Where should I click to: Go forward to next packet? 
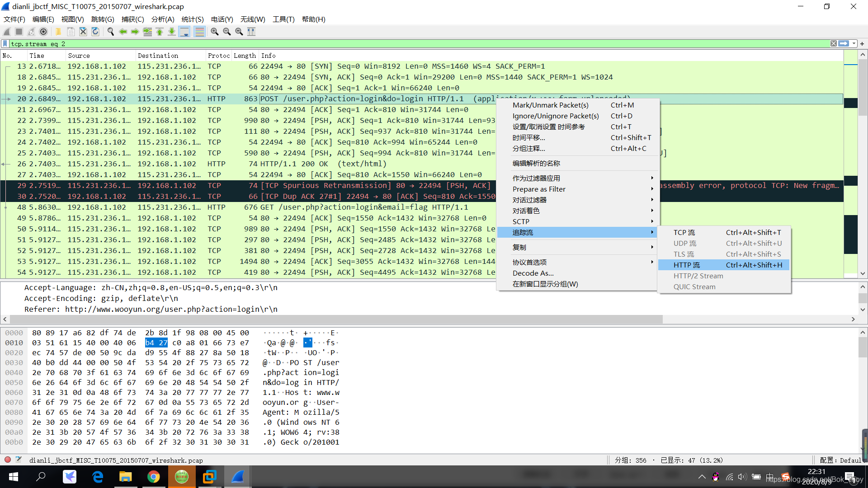point(135,32)
